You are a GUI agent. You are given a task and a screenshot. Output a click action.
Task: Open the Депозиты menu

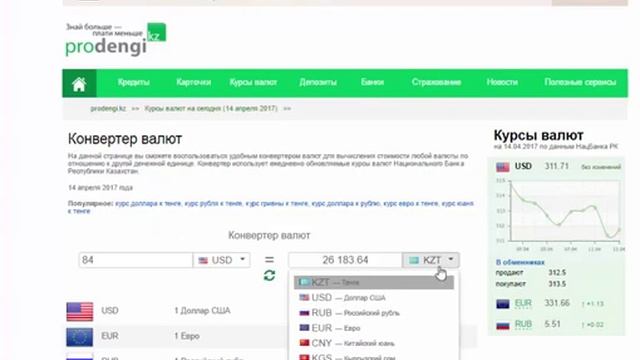(318, 82)
